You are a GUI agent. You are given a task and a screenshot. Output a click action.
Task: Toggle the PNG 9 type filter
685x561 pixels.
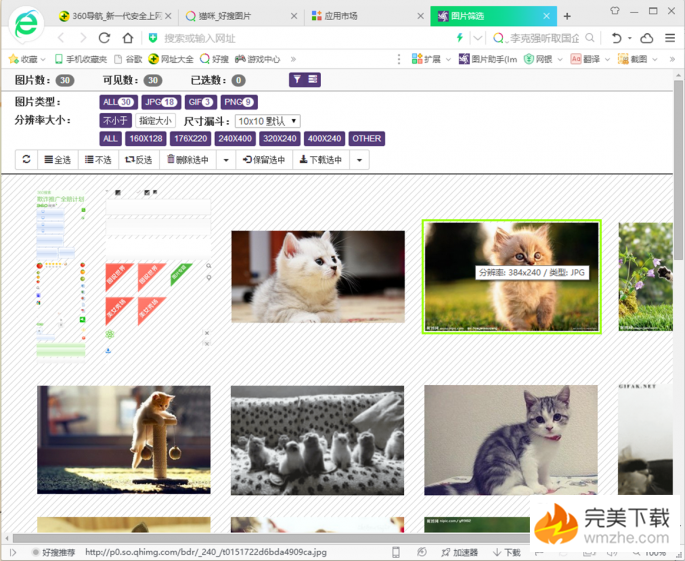[x=239, y=102]
